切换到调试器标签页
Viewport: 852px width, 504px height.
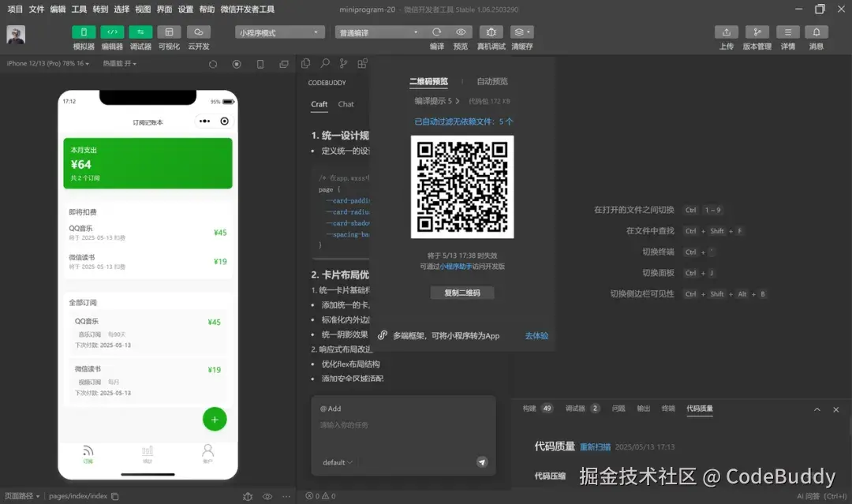pyautogui.click(x=574, y=409)
